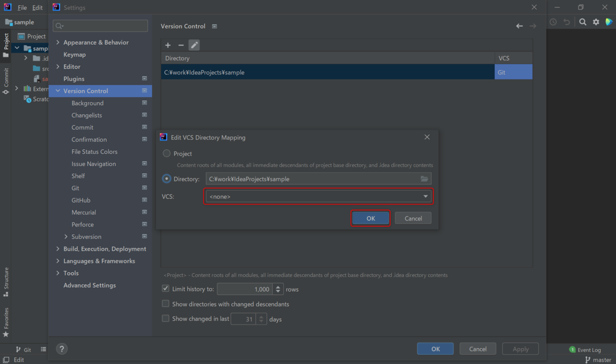Enable Show directories with changed descendants
Screen dimensions: 616x364
[165, 304]
